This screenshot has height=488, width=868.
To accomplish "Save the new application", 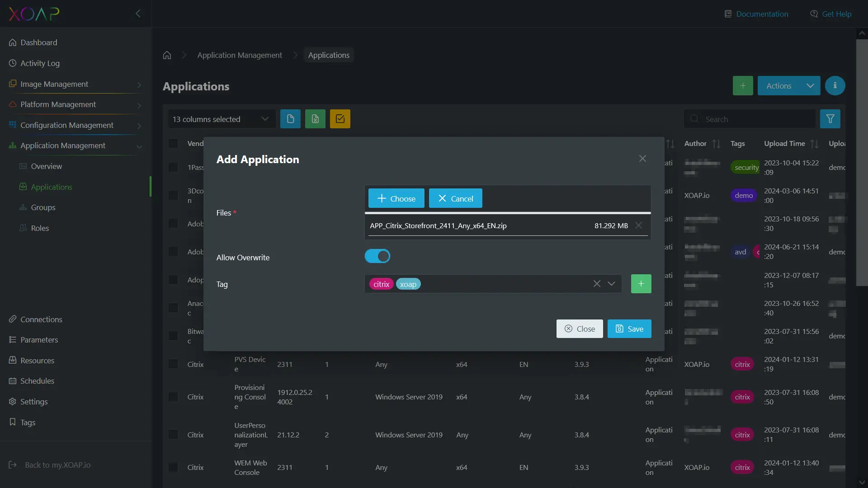I will click(x=629, y=328).
